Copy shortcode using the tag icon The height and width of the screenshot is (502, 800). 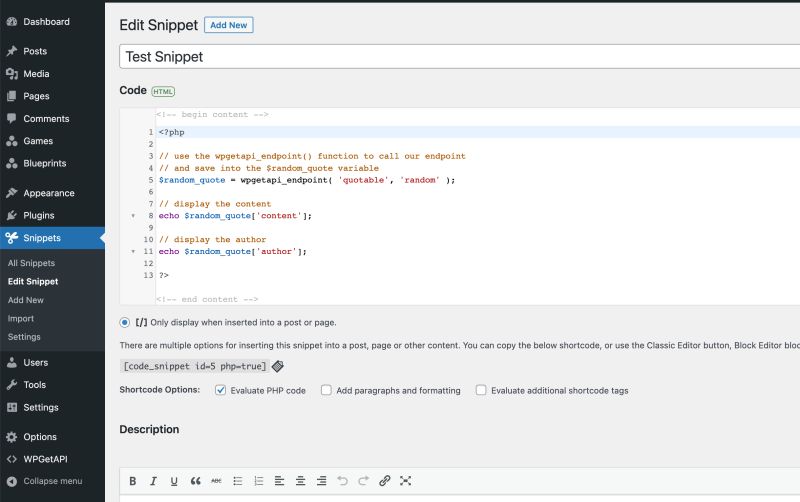[278, 366]
